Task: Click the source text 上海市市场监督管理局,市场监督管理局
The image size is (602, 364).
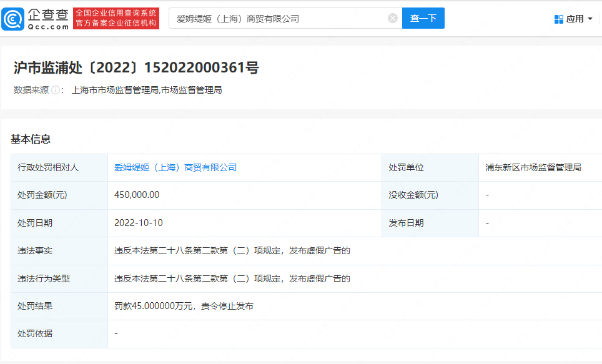Action: (x=147, y=91)
